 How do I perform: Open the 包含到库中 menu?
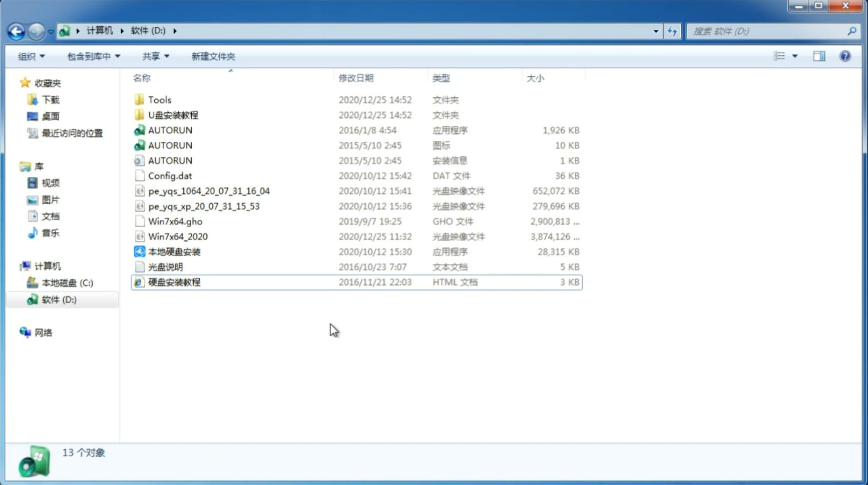click(92, 56)
